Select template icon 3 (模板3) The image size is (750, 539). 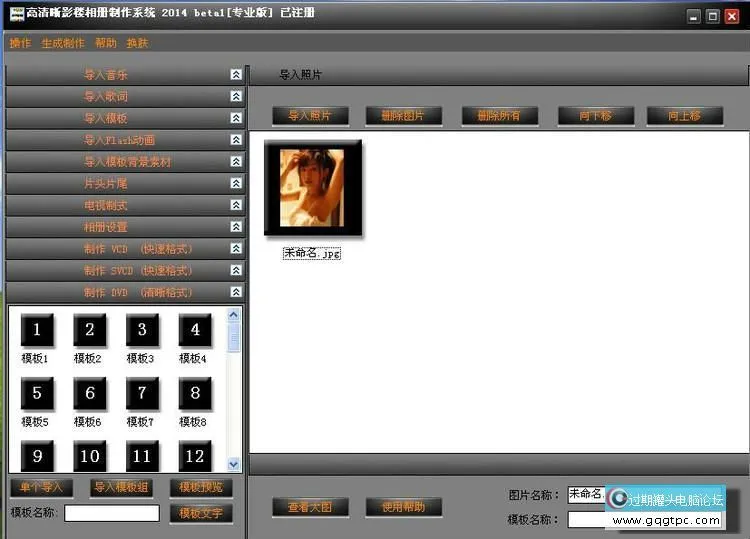[x=142, y=329]
